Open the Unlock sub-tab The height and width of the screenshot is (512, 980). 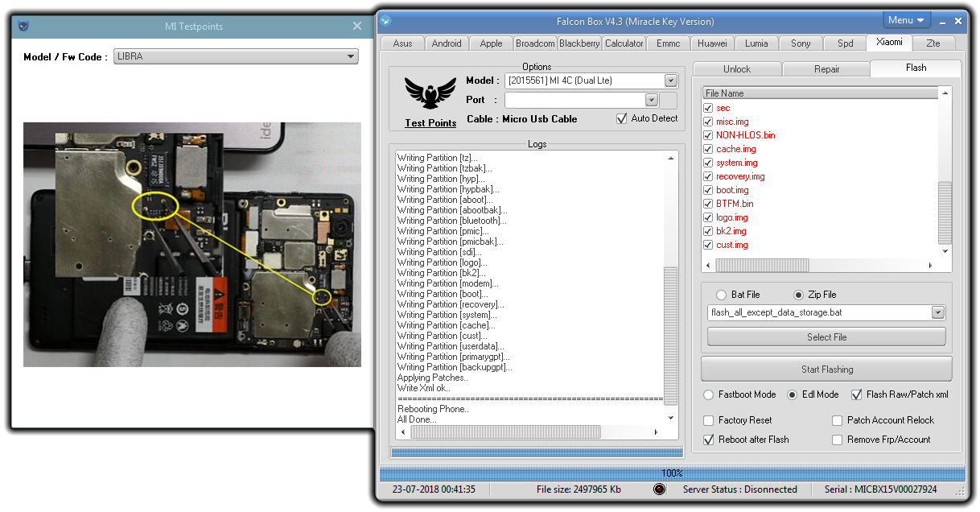click(737, 69)
